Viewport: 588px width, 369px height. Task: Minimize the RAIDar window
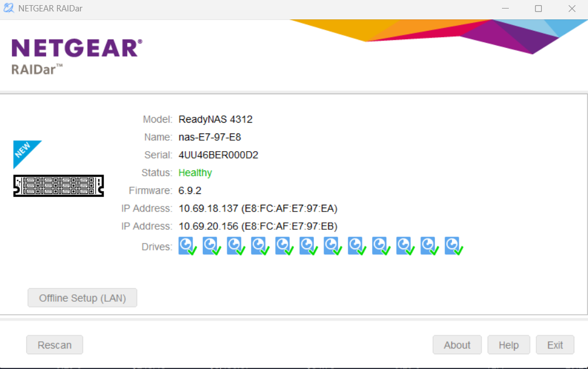(x=505, y=8)
